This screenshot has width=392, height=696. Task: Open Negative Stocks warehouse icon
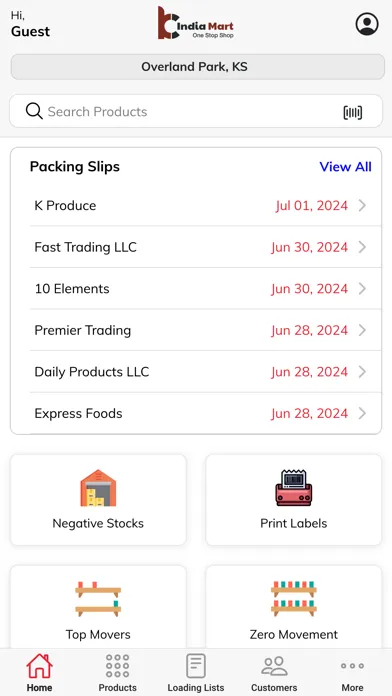[x=98, y=488]
